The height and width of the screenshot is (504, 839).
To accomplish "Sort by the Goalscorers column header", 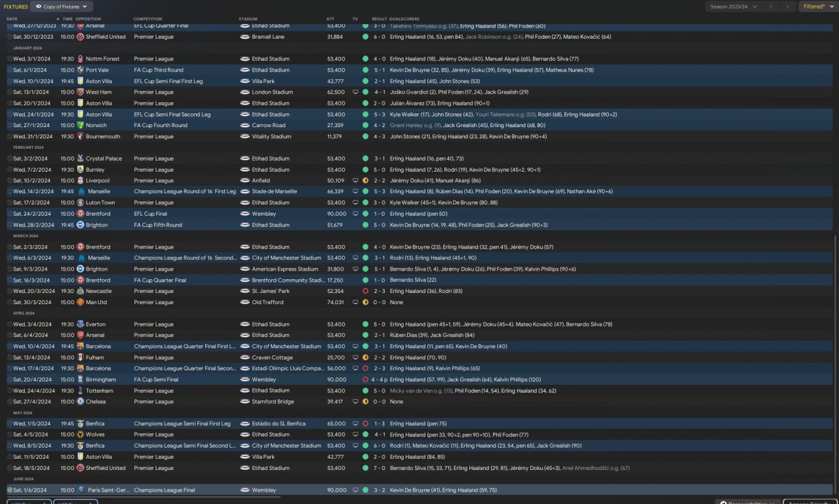I will pyautogui.click(x=404, y=19).
